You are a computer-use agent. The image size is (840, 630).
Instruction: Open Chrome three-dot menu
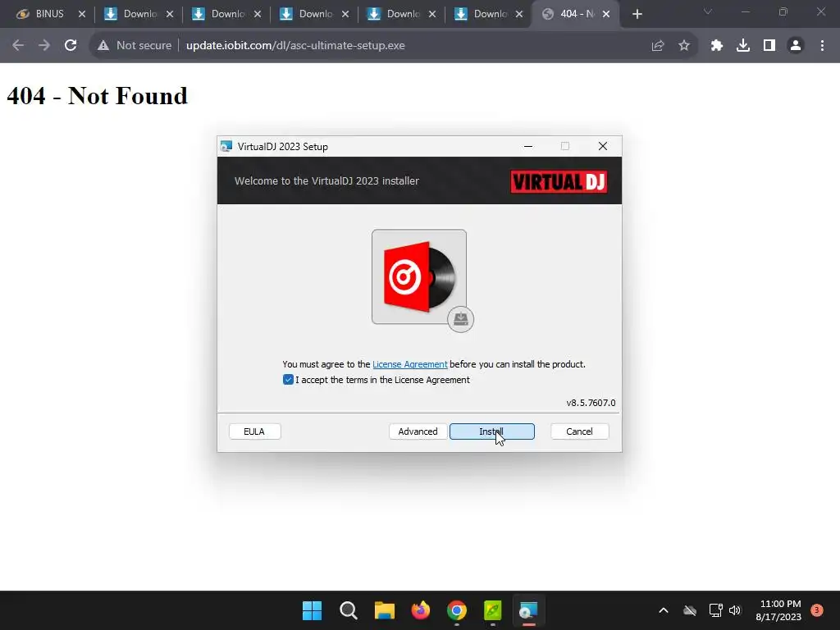tap(822, 46)
